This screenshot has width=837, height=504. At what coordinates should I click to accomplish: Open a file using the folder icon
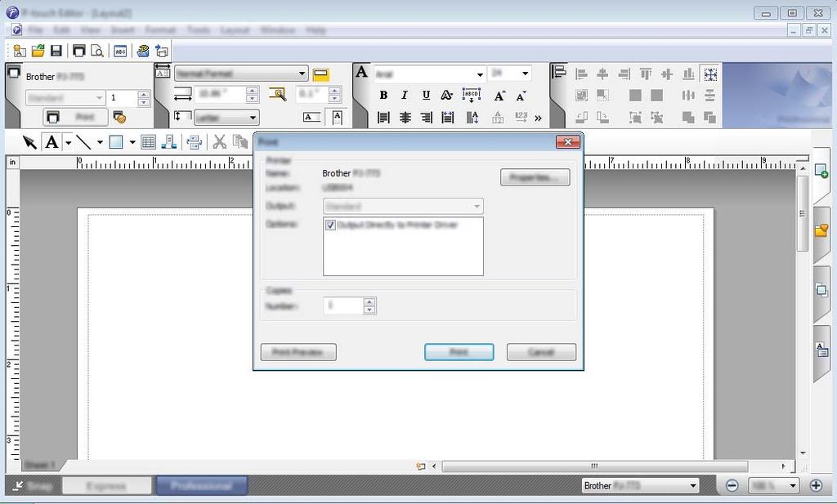coord(38,51)
